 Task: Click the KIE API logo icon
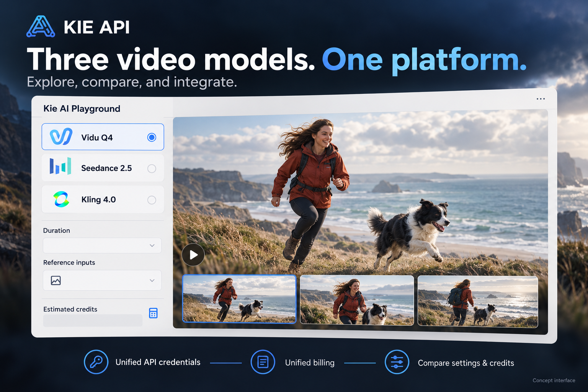pos(41,26)
